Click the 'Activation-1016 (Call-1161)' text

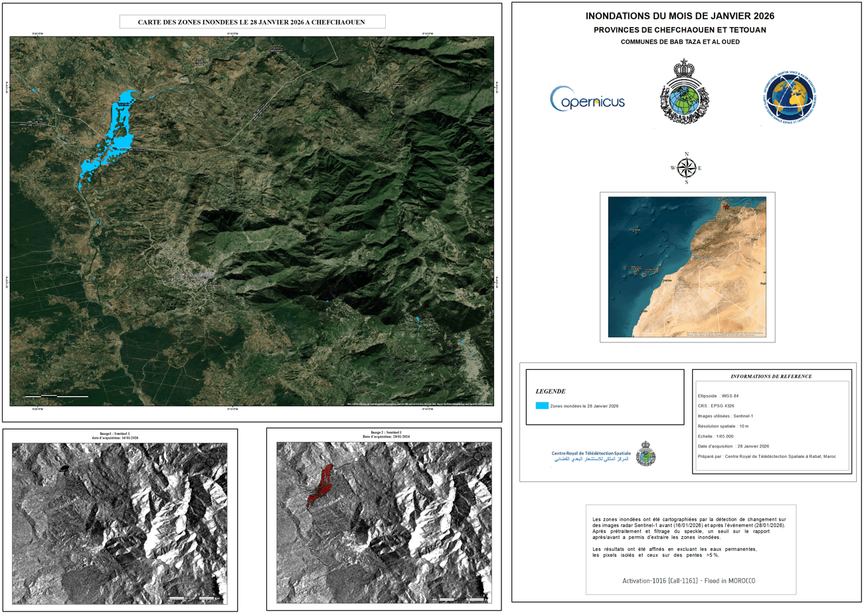pyautogui.click(x=688, y=581)
